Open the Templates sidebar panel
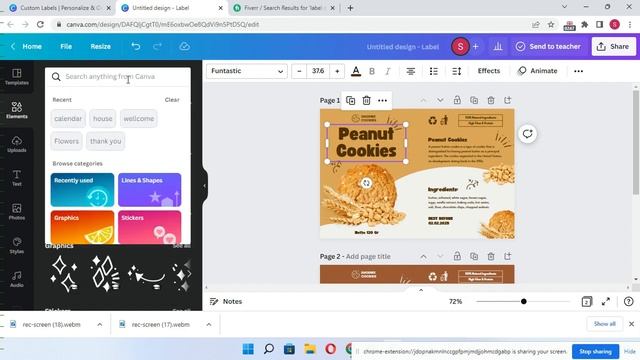Image resolution: width=640 pixels, height=360 pixels. point(16,77)
